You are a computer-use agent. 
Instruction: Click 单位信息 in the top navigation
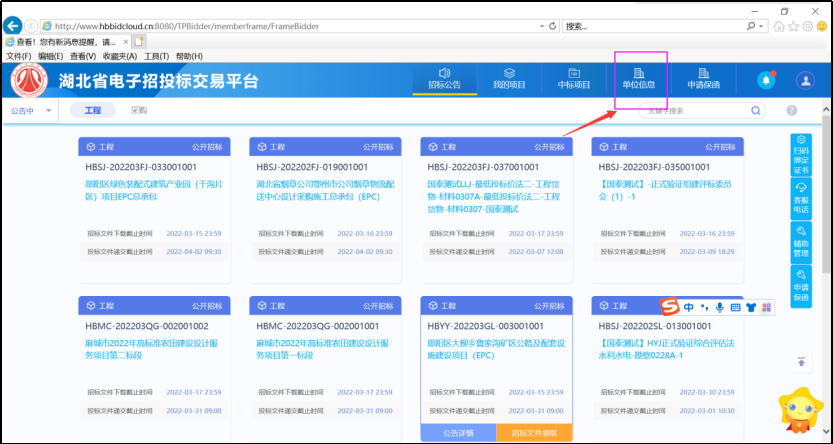click(639, 79)
